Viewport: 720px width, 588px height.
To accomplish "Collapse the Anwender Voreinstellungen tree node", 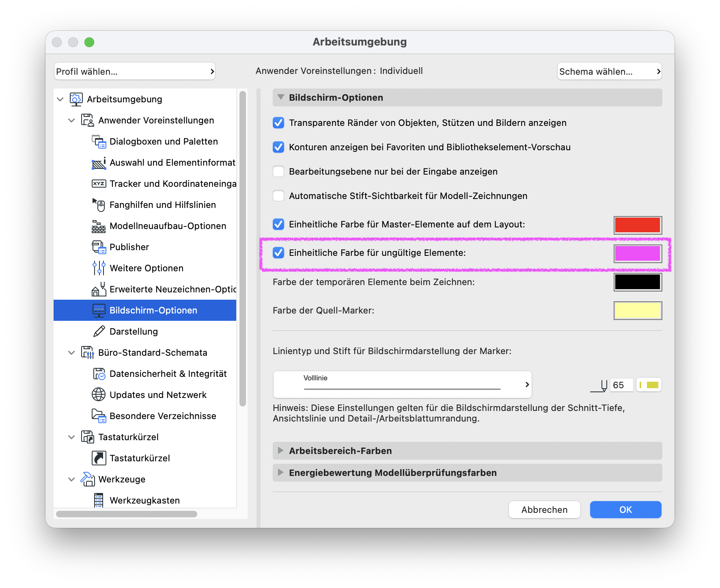I will point(72,120).
